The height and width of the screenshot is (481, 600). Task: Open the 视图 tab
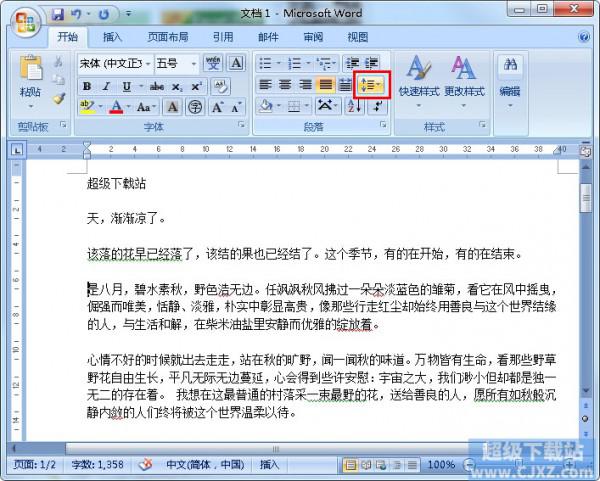coord(358,37)
